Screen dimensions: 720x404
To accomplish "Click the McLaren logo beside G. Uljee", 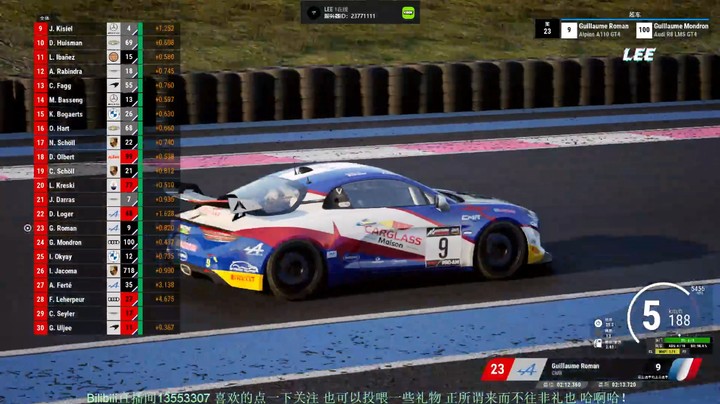I will pos(113,327).
